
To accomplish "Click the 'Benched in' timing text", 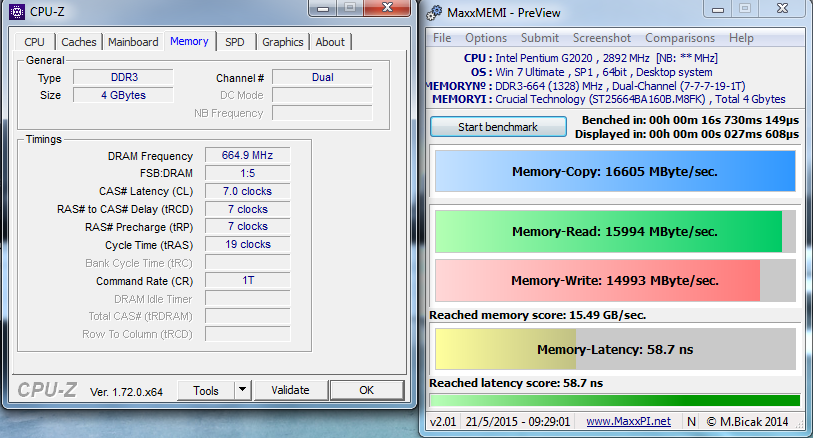I will tap(691, 120).
